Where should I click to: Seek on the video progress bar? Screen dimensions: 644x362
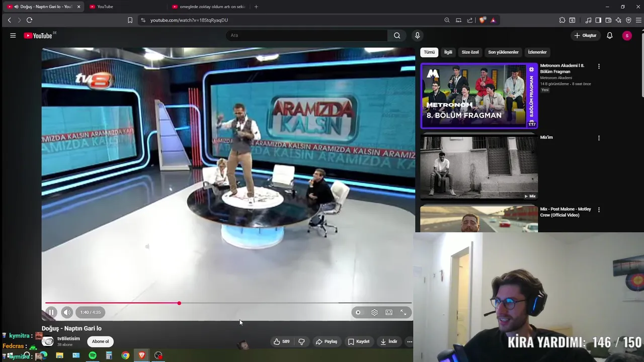(x=228, y=303)
